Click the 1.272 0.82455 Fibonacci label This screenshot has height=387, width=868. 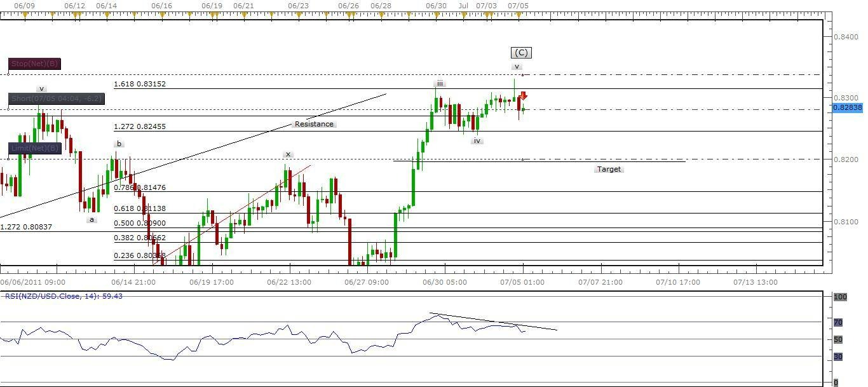[140, 127]
